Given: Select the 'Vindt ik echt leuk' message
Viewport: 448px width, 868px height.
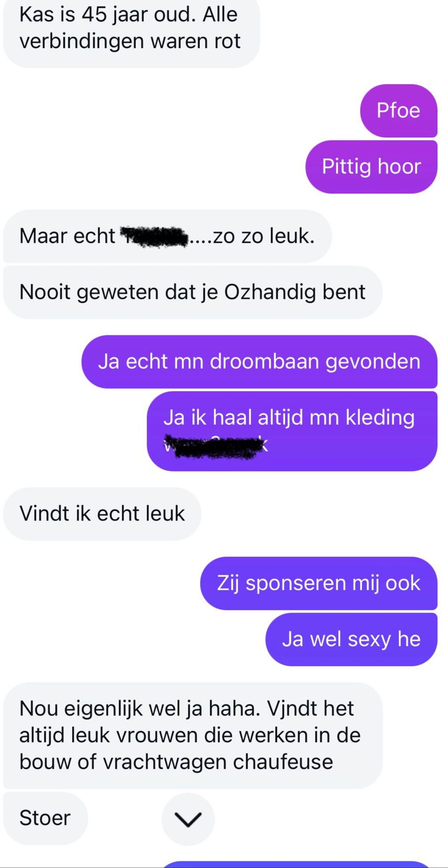Looking at the screenshot, I should [x=102, y=514].
